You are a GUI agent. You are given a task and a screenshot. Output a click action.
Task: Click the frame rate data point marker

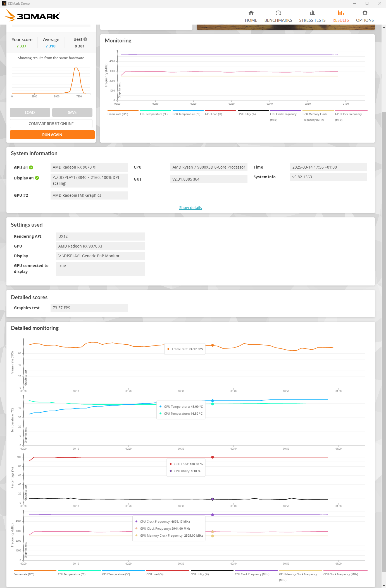coord(213,345)
